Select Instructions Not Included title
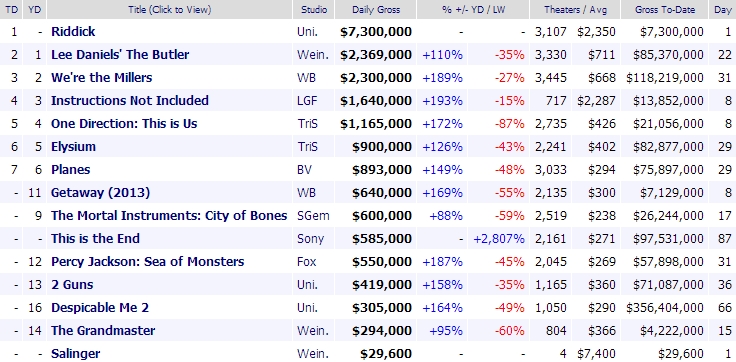Image resolution: width=736 pixels, height=362 pixels. pos(130,100)
